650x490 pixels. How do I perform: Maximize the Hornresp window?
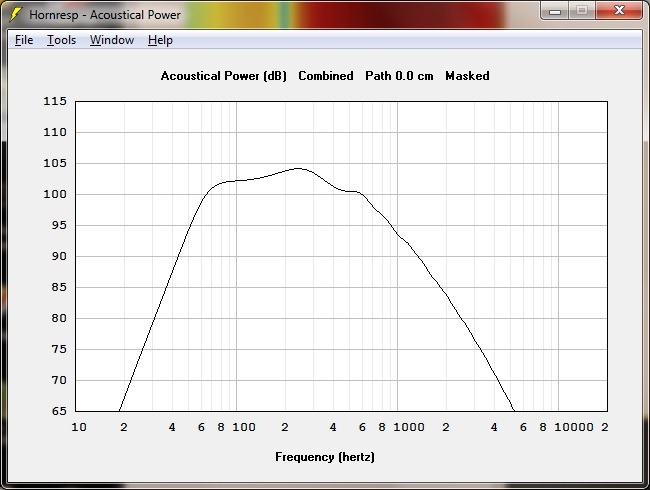pyautogui.click(x=582, y=11)
